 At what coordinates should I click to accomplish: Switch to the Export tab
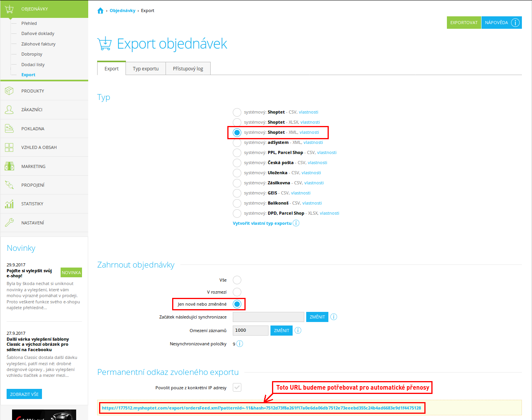point(112,68)
